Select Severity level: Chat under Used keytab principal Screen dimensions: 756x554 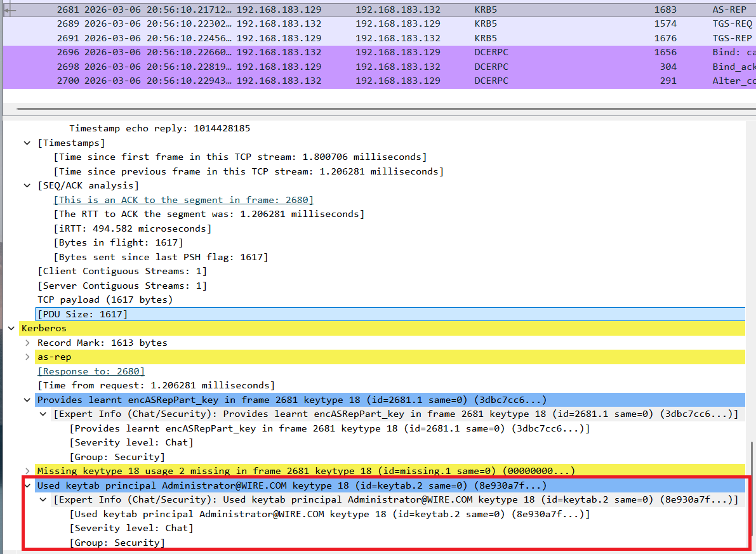(131, 529)
